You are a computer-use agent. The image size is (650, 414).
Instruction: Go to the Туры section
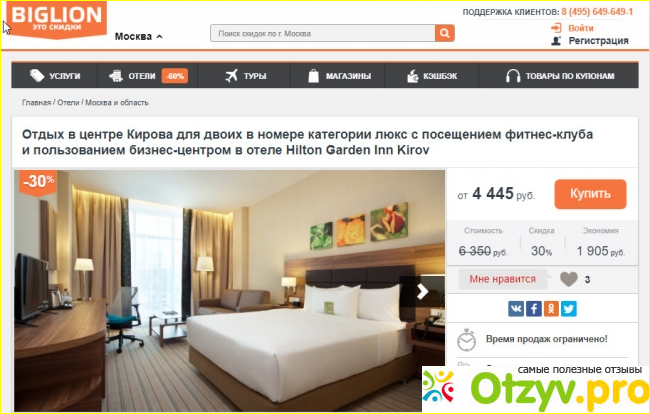(x=245, y=76)
